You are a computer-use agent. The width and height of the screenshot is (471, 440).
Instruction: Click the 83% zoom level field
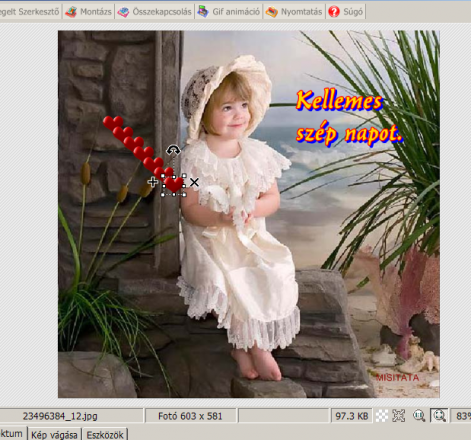[x=461, y=416]
